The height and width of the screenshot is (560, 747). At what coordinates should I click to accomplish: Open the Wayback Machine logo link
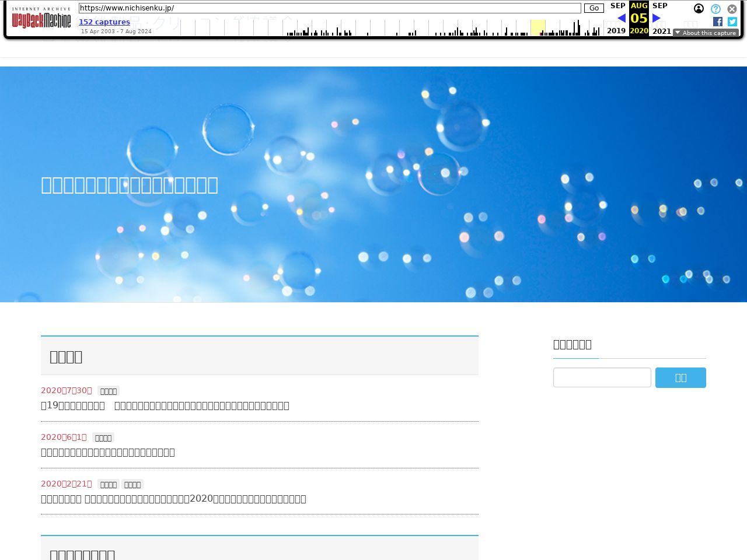point(41,19)
